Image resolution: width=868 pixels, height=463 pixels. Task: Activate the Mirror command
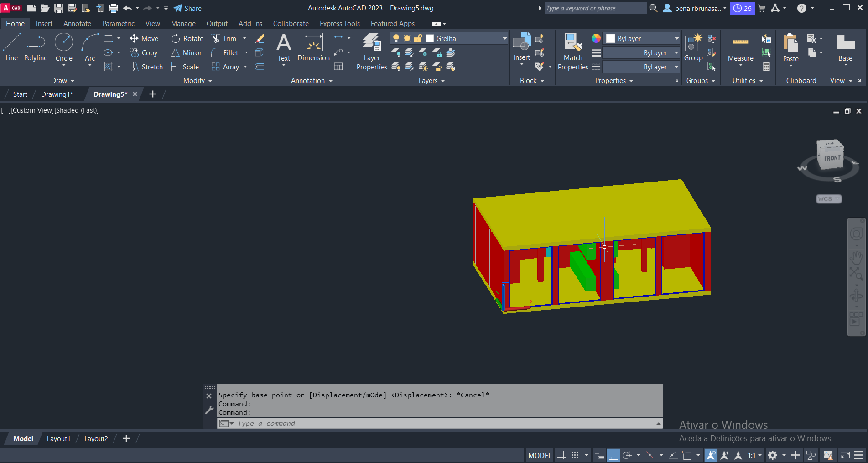[x=187, y=53]
